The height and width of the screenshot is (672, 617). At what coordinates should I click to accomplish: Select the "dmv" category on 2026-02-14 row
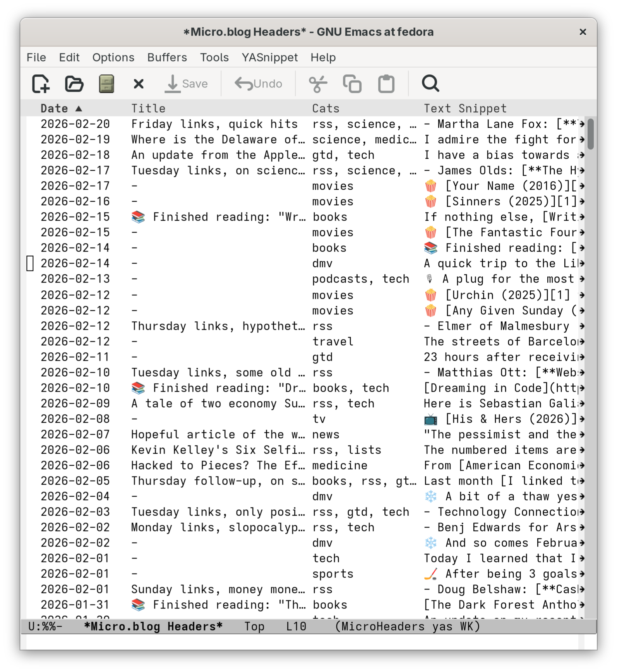pyautogui.click(x=322, y=263)
